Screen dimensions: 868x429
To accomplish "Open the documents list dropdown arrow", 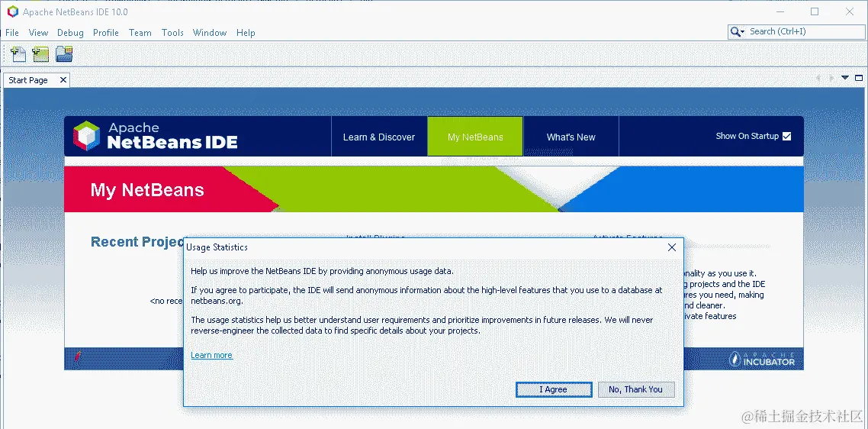I will (845, 78).
